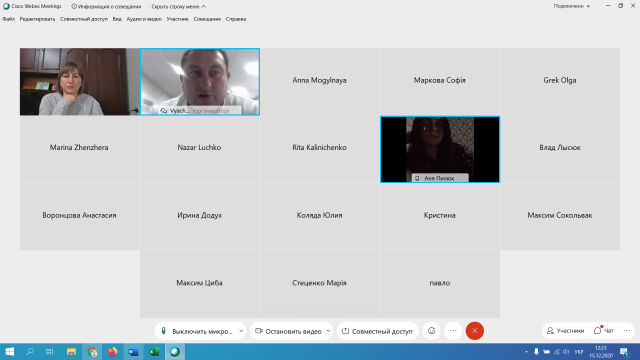Open Windows Start menu
This screenshot has width=640, height=360.
coord(10,351)
